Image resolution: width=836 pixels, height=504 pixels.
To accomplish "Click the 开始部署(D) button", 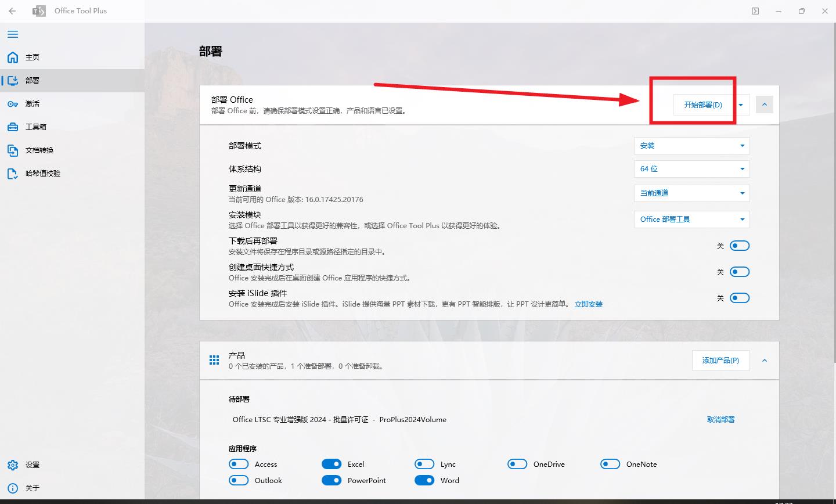I will (702, 105).
